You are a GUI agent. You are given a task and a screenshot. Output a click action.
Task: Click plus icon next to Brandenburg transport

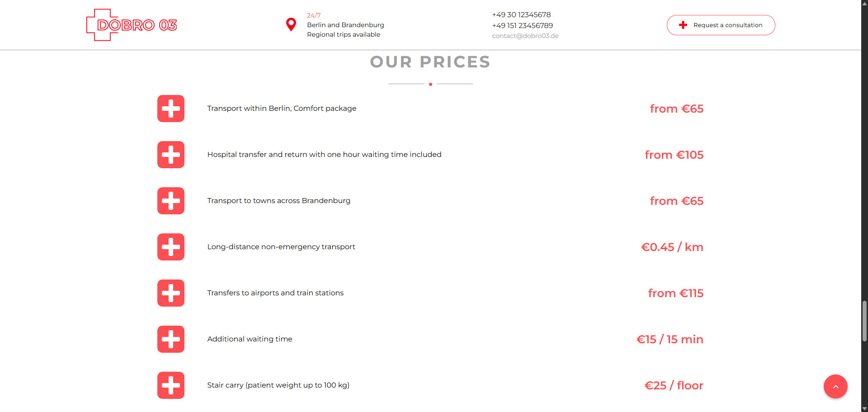[x=171, y=201]
